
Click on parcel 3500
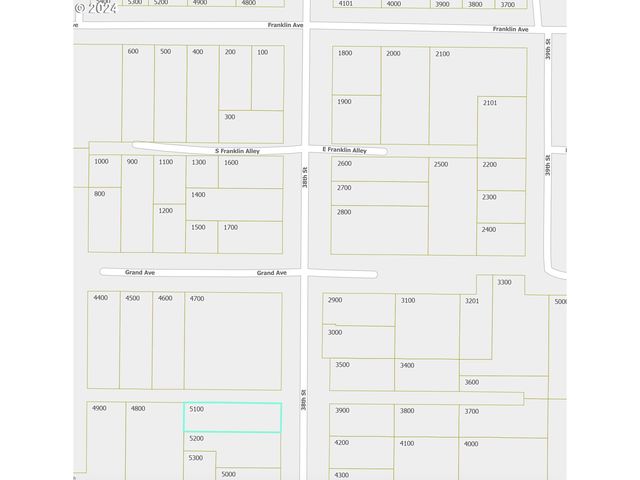click(x=362, y=374)
